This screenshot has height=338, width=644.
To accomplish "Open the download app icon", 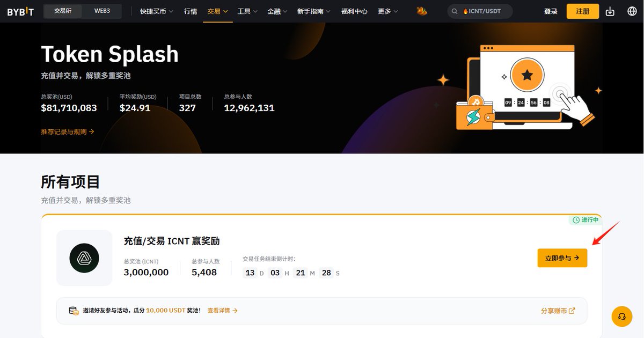I will tap(610, 11).
